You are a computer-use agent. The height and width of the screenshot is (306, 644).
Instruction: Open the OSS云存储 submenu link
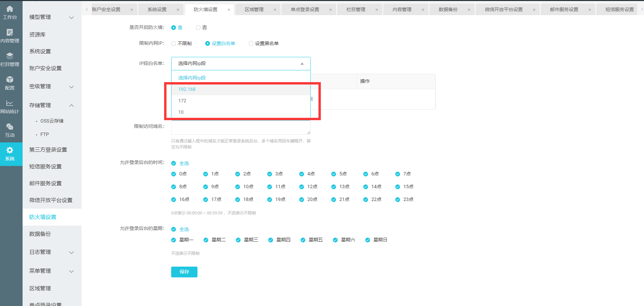52,121
